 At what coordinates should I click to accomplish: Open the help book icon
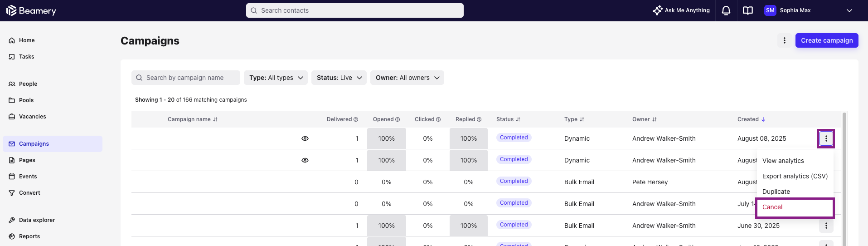click(748, 10)
